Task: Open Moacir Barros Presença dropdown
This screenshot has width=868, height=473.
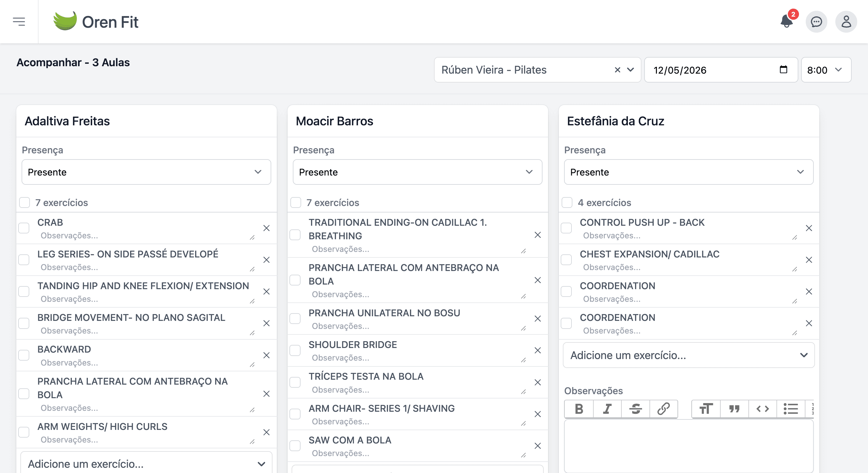Action: (x=417, y=172)
